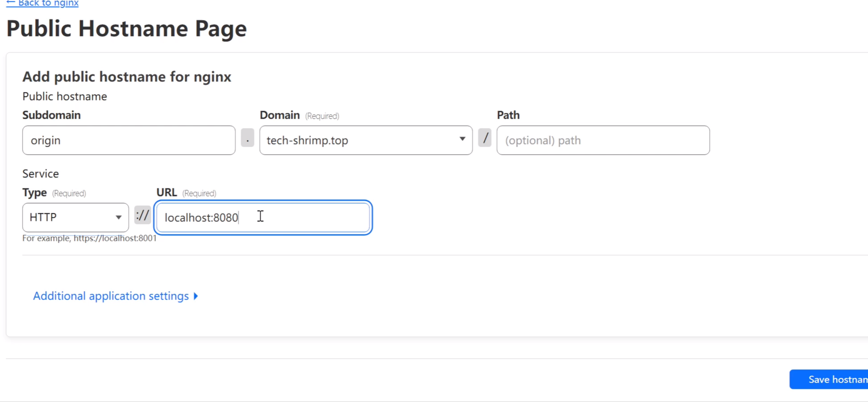The width and height of the screenshot is (868, 402).
Task: Click the Back to nginx link
Action: click(42, 3)
